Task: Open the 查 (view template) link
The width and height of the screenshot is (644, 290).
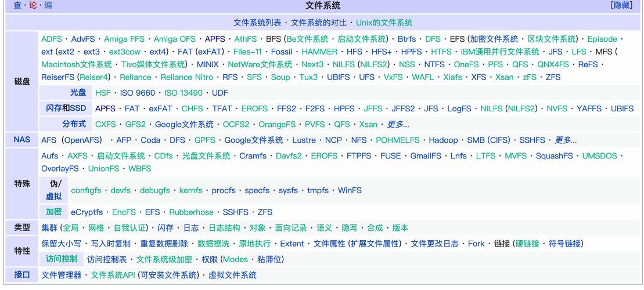Action: (17, 5)
